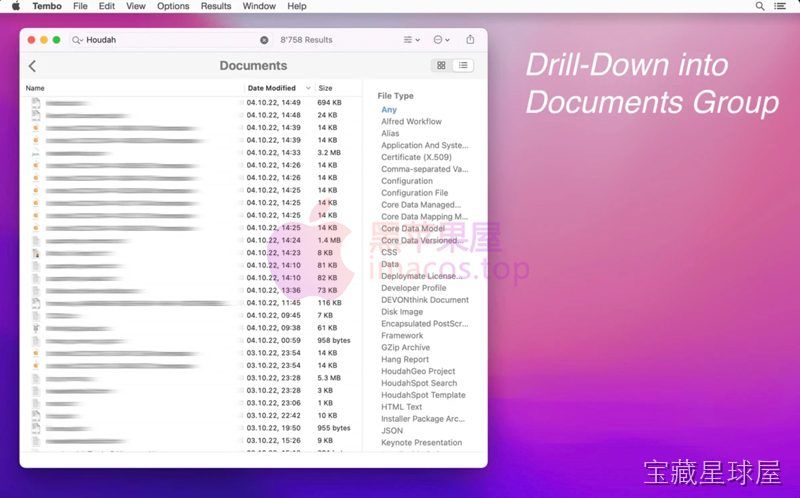Filter by HoudahSpot Search type
The image size is (800, 498).
click(x=419, y=383)
